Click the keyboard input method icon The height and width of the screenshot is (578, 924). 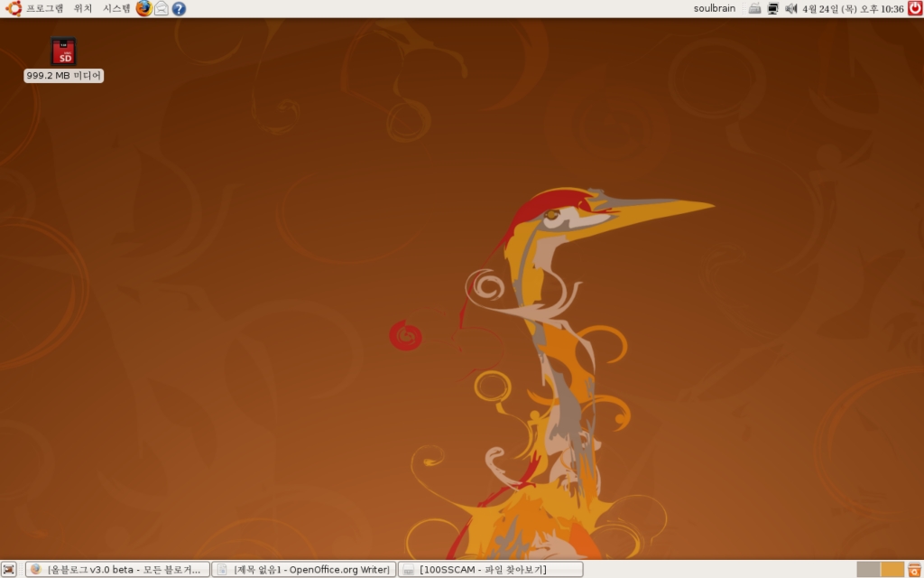coord(754,8)
